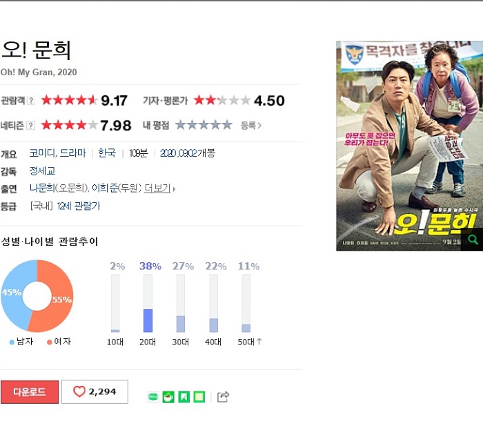
Task: Open the share arrow icon
Action: click(x=223, y=397)
